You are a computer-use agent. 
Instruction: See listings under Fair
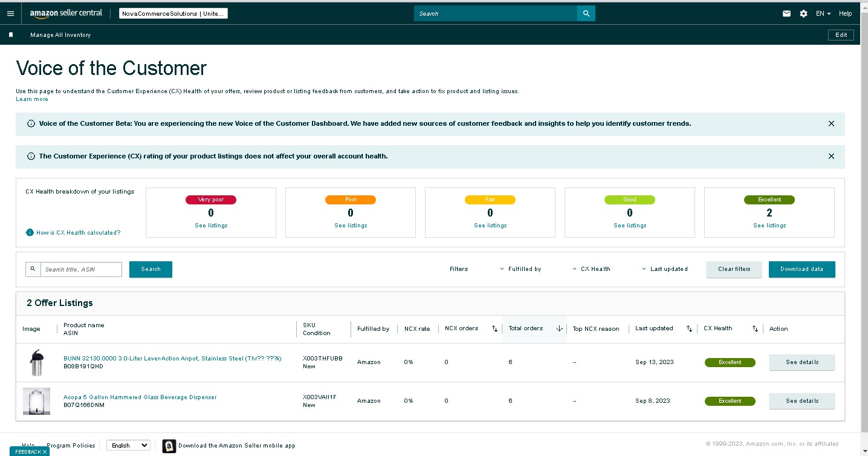coord(490,226)
